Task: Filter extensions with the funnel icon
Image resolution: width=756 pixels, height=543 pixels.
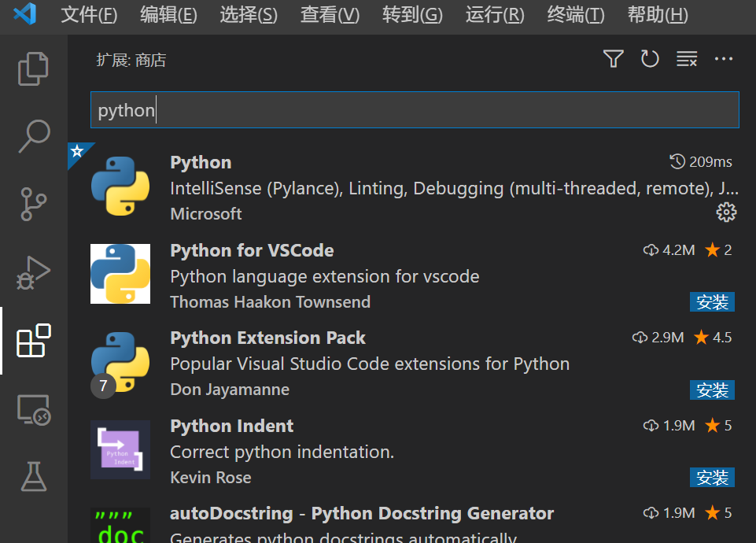Action: pos(614,59)
